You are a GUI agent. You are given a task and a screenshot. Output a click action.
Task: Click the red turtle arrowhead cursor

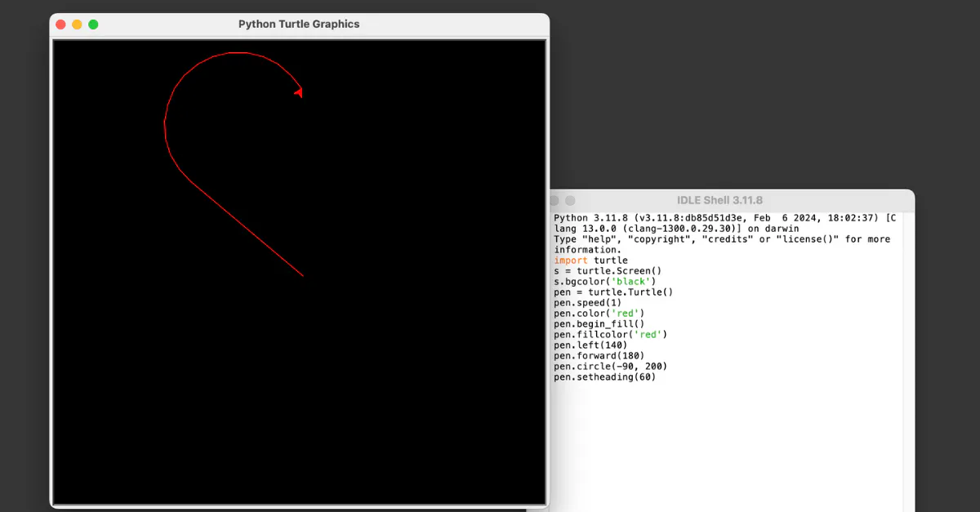click(299, 92)
